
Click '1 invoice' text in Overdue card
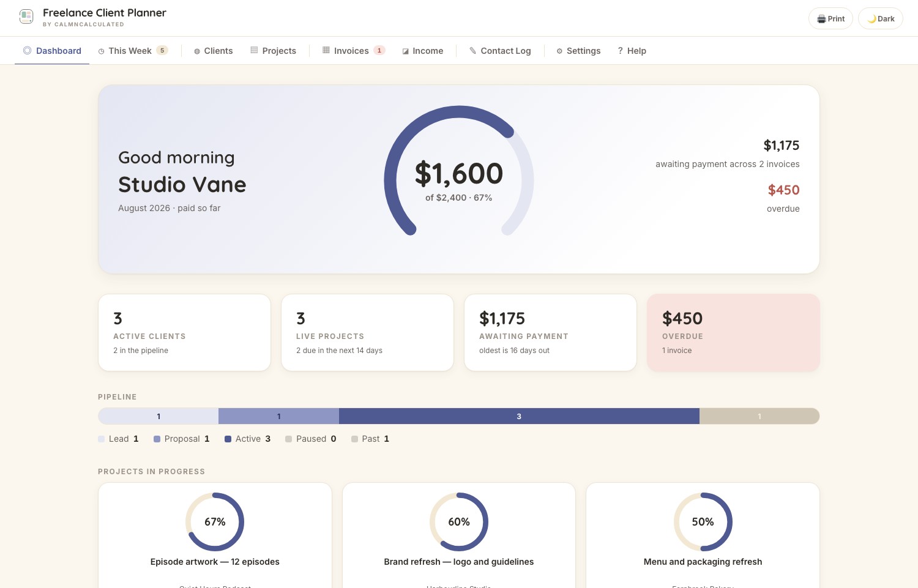click(677, 351)
